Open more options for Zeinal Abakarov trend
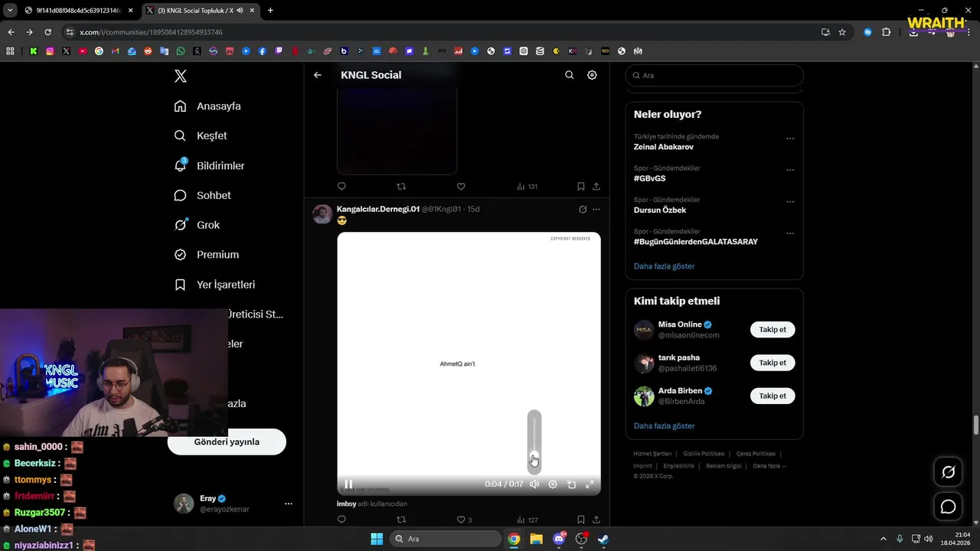 790,139
